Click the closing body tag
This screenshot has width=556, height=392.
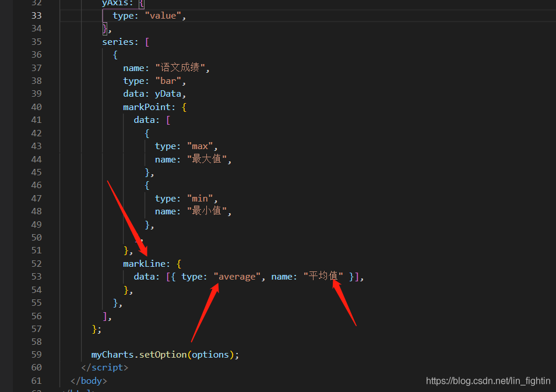click(89, 381)
